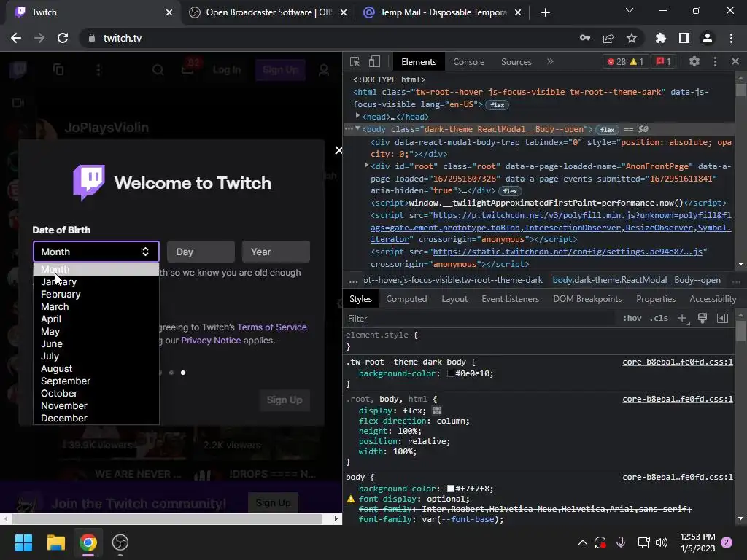Viewport: 747px width, 560px height.
Task: Click the saved passwords key icon
Action: [585, 38]
